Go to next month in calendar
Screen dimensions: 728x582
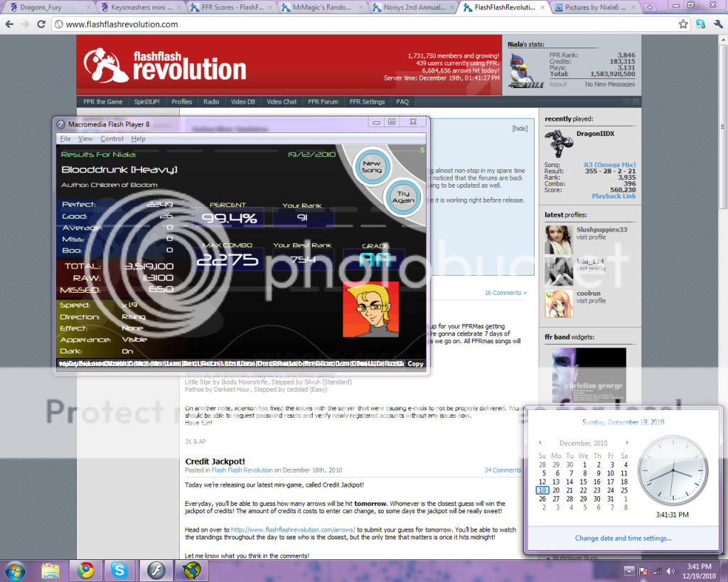click(x=626, y=443)
